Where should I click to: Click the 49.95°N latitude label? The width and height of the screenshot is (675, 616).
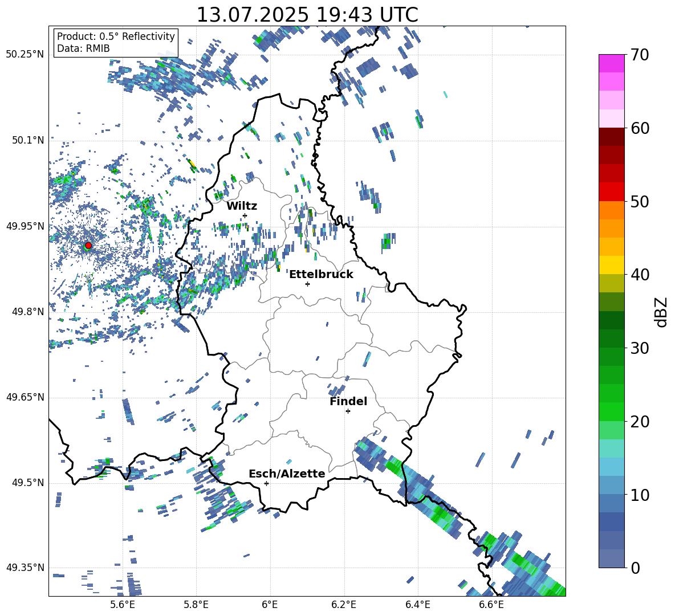click(25, 227)
